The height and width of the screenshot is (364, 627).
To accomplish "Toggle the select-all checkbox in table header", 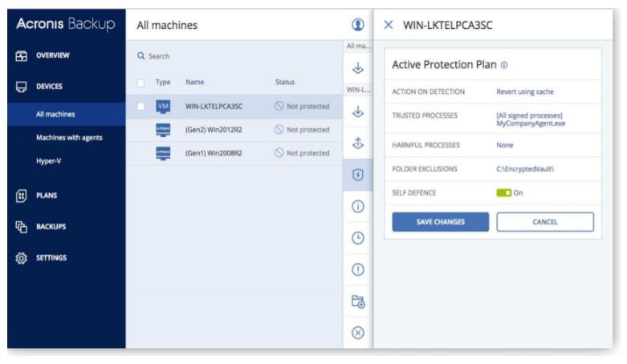I will [140, 83].
